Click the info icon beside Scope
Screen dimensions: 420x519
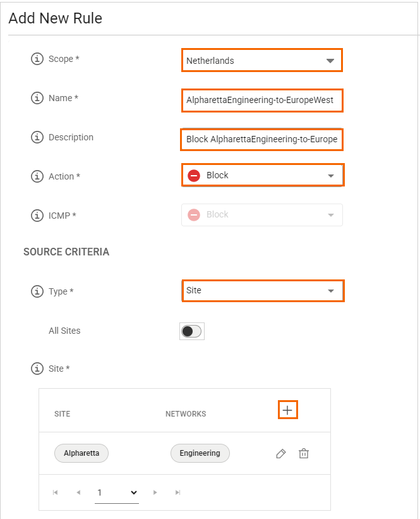pos(37,59)
